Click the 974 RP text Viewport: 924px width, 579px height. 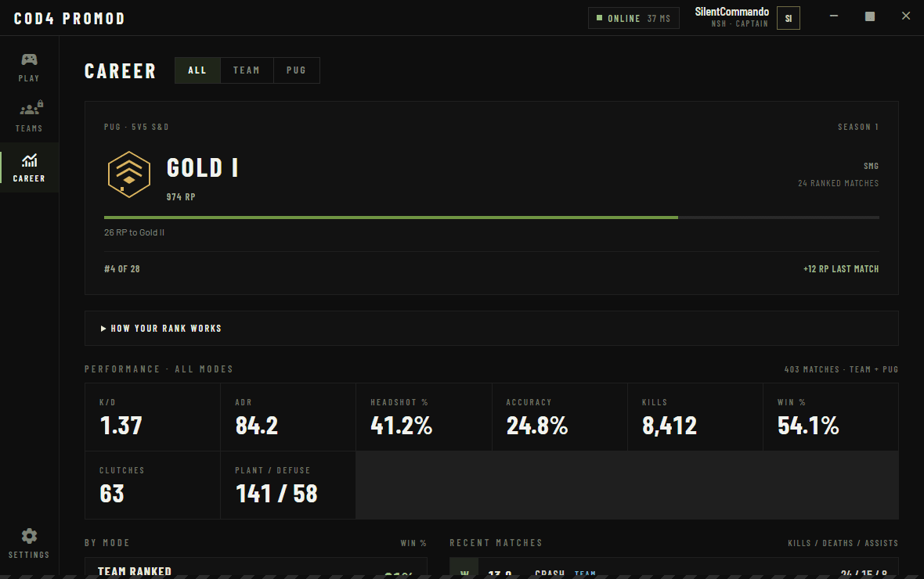pos(181,196)
